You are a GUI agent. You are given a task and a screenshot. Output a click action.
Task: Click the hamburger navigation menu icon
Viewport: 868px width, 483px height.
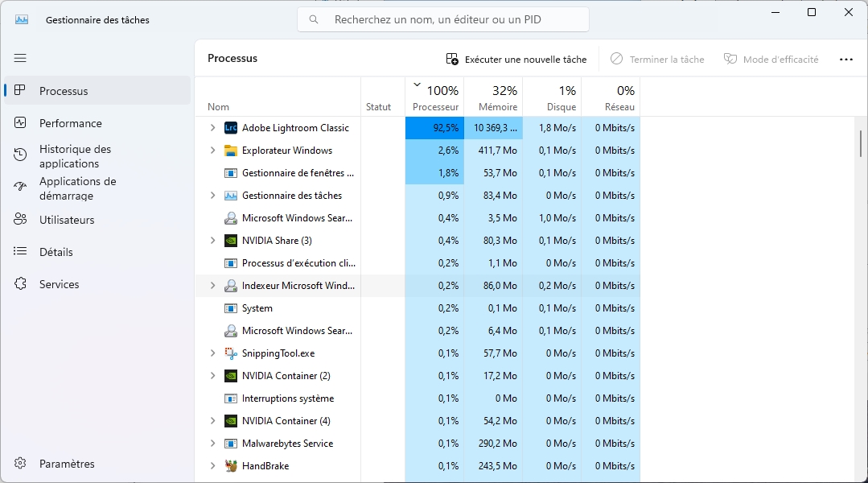pos(20,58)
